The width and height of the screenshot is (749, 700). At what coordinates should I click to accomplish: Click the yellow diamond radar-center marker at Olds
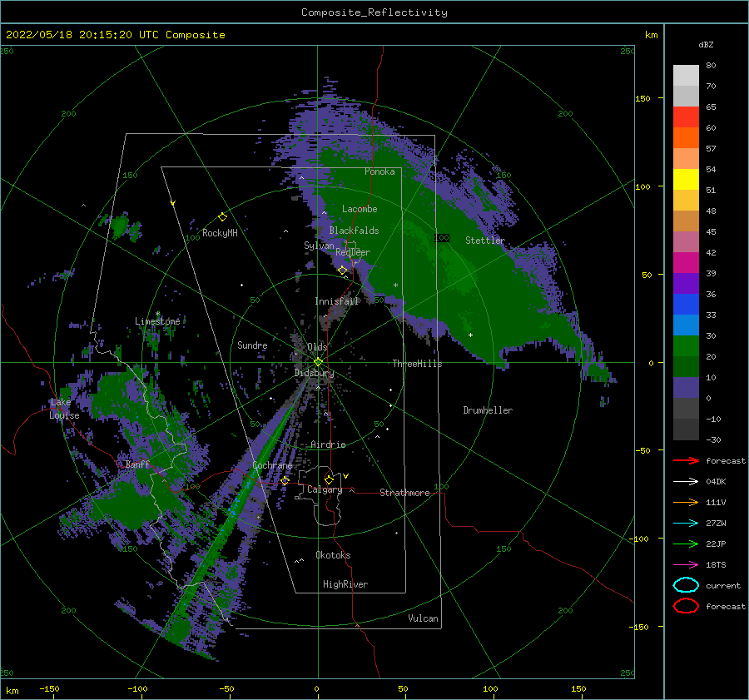(x=318, y=362)
